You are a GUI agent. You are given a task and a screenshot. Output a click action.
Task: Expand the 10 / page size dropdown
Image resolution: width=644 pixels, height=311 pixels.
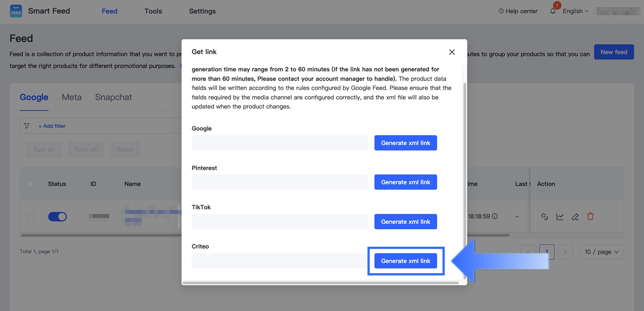[x=601, y=252]
